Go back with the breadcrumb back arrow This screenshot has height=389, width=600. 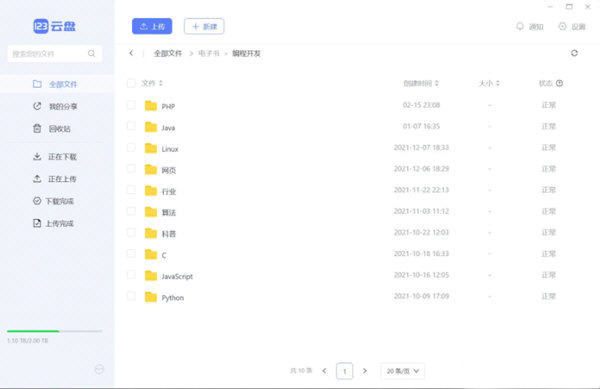click(131, 53)
